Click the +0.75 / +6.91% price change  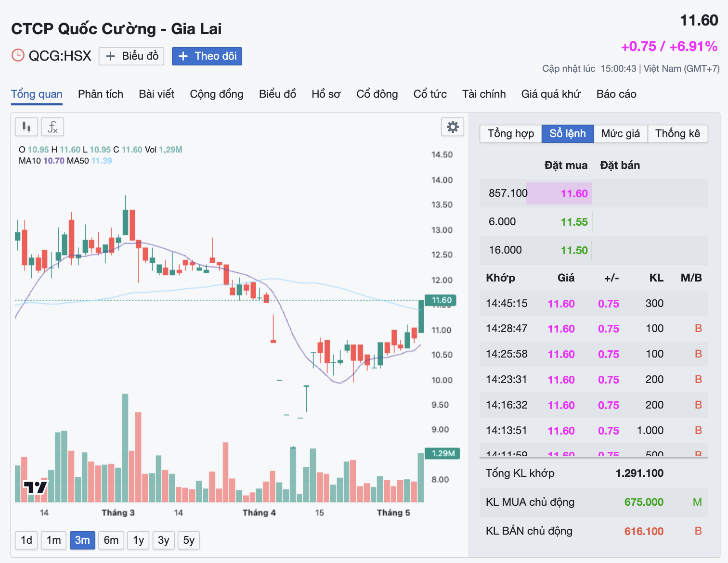[669, 47]
